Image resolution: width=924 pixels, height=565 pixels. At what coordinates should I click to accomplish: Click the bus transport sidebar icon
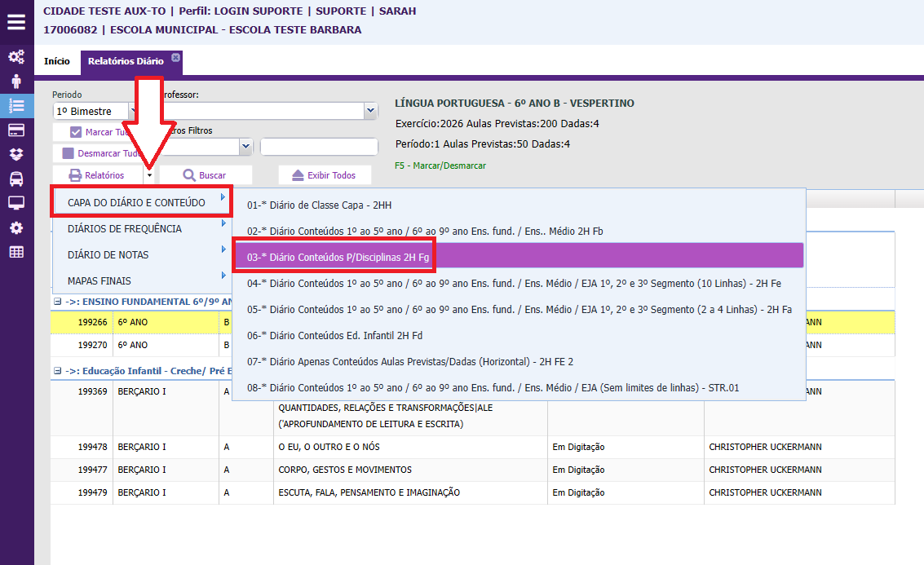pyautogui.click(x=16, y=179)
